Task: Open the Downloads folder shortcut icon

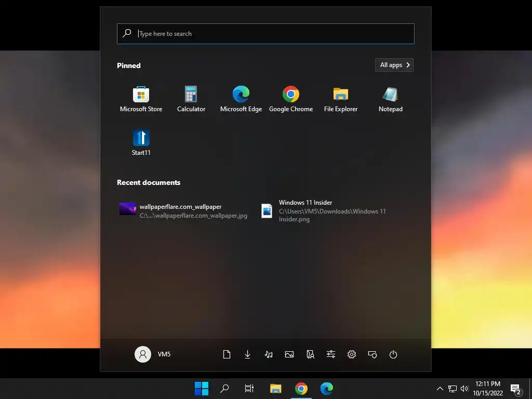Action: [248, 354]
